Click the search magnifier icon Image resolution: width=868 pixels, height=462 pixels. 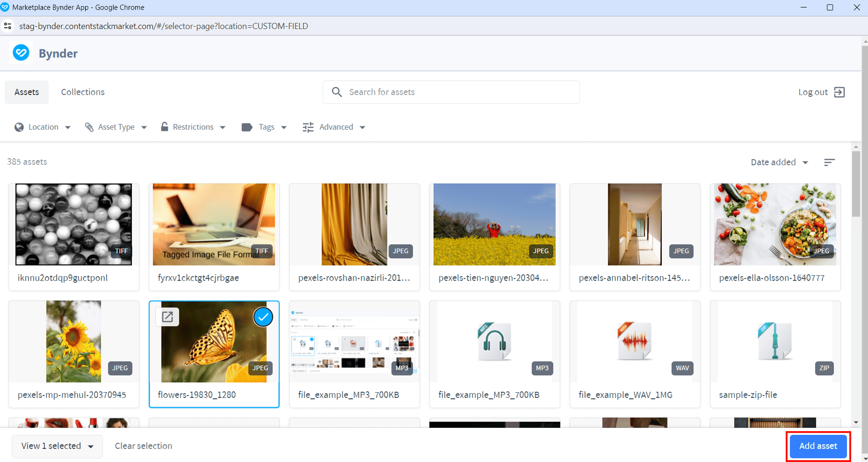[x=337, y=92]
